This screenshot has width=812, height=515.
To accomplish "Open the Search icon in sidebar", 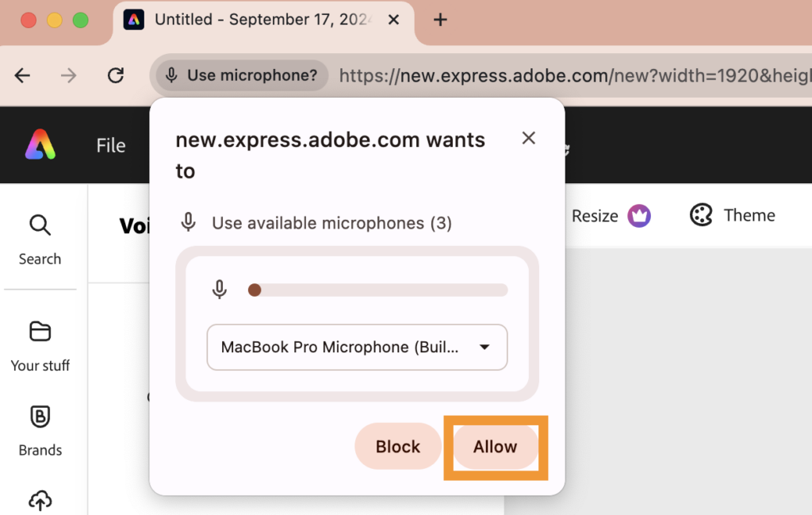I will coord(40,226).
